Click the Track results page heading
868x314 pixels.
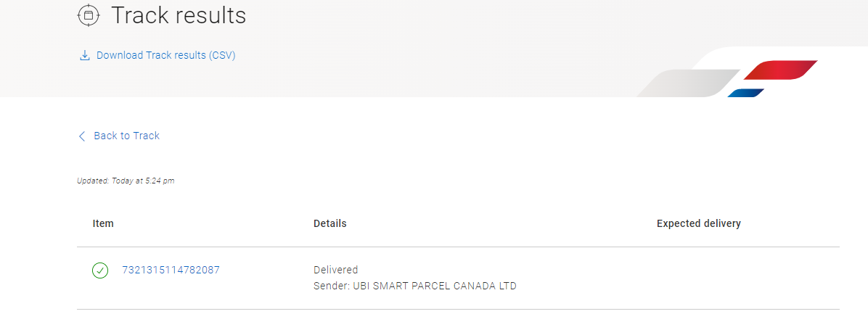(179, 15)
